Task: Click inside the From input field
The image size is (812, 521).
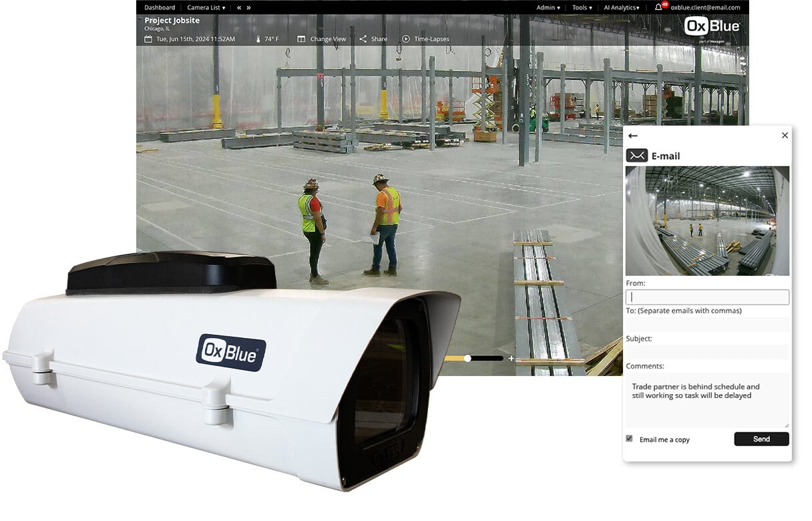Action: point(707,297)
